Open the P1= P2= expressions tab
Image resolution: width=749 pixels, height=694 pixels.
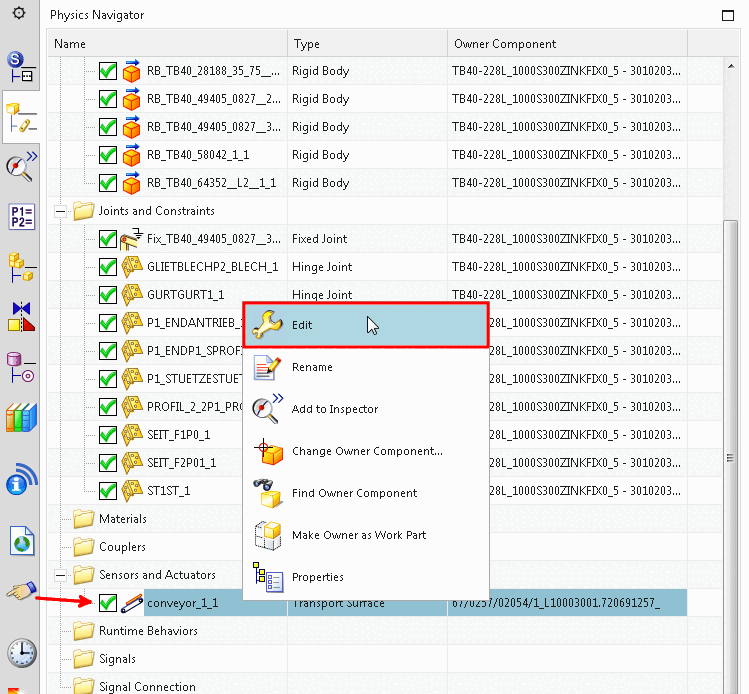pyautogui.click(x=21, y=217)
